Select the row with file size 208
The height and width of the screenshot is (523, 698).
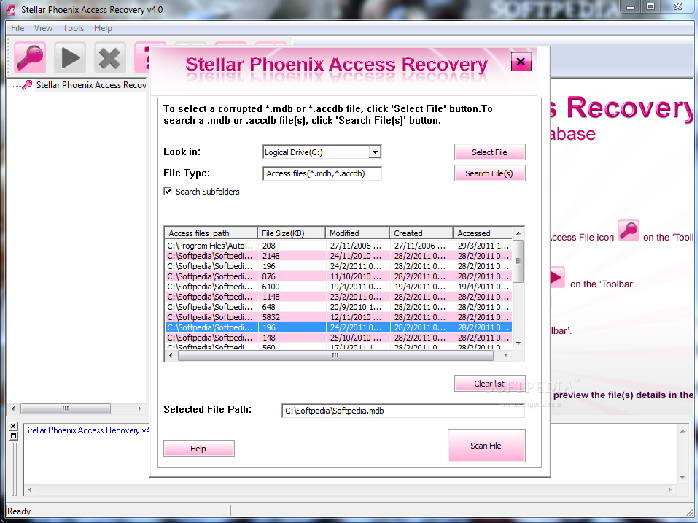pyautogui.click(x=338, y=246)
